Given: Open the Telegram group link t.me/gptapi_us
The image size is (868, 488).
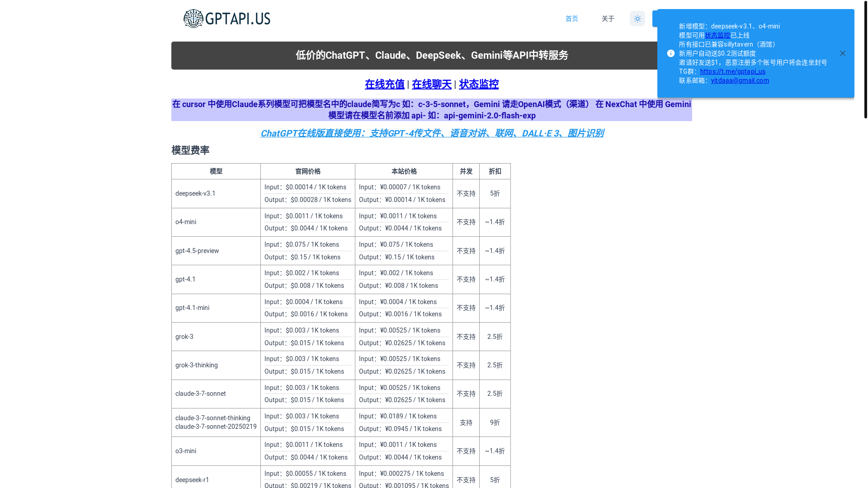Looking at the screenshot, I should [732, 71].
